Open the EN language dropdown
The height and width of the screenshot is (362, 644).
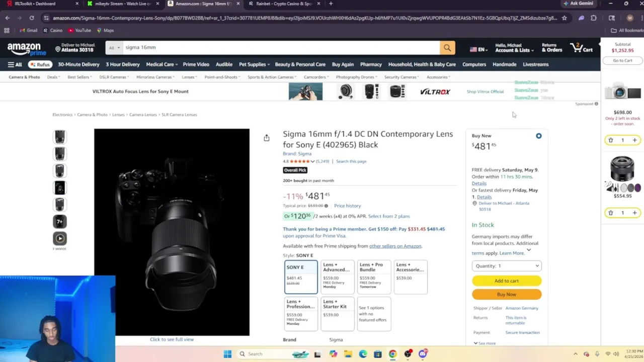(x=478, y=49)
